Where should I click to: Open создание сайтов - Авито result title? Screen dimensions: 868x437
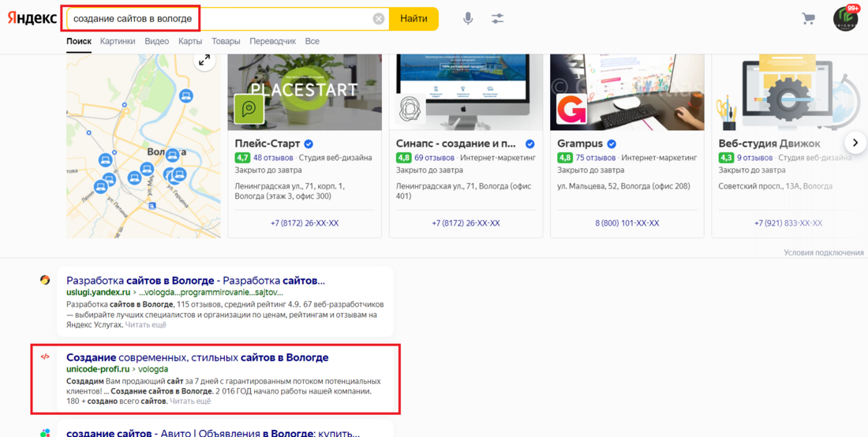pos(214,433)
